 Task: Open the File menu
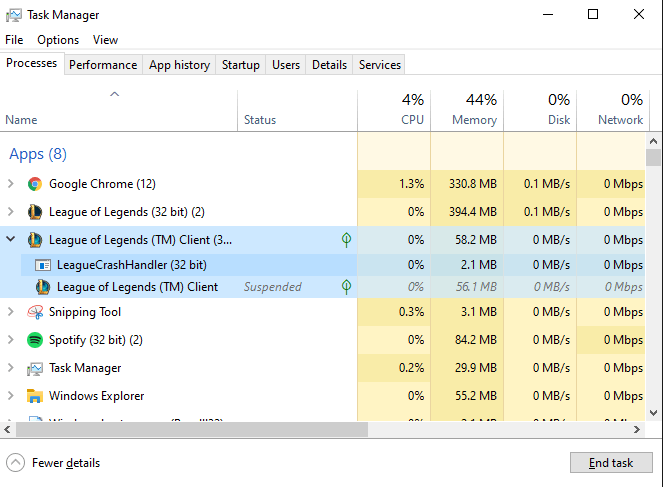[x=14, y=40]
